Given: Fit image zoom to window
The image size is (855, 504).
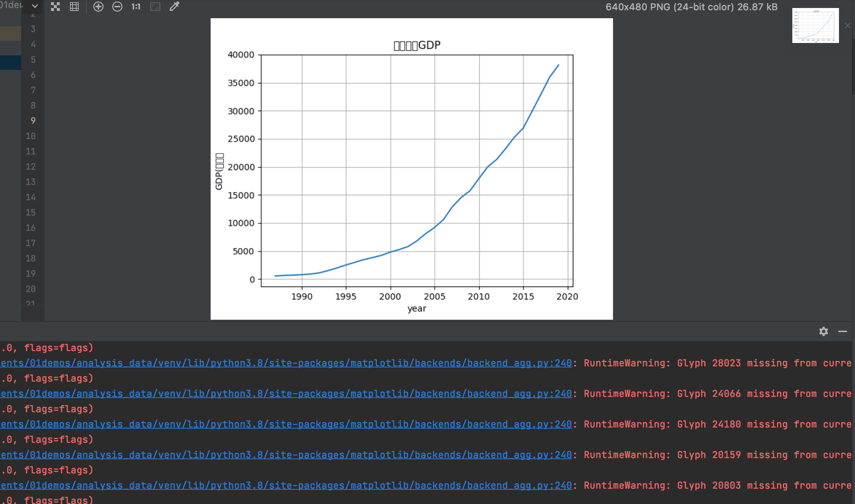Looking at the screenshot, I should (155, 7).
